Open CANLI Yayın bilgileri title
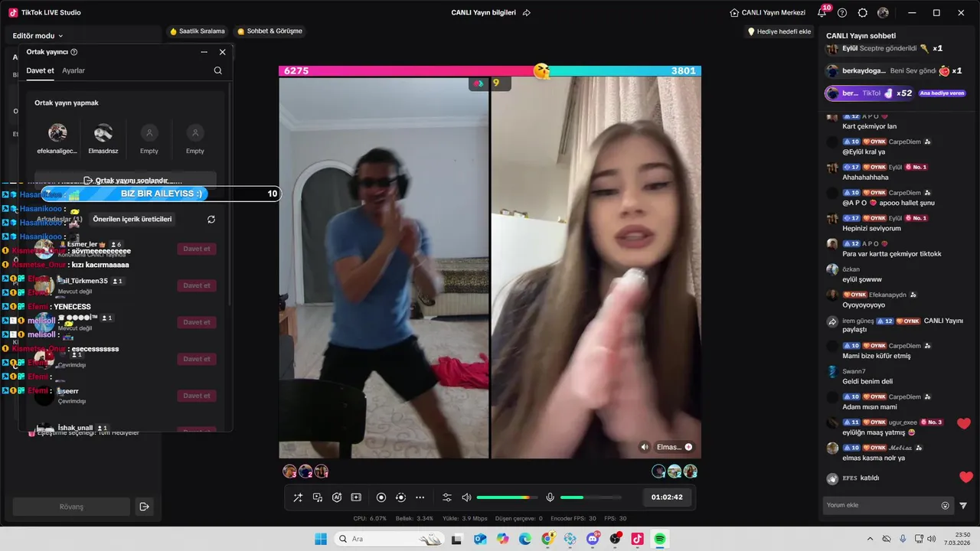This screenshot has height=551, width=980. 484,13
